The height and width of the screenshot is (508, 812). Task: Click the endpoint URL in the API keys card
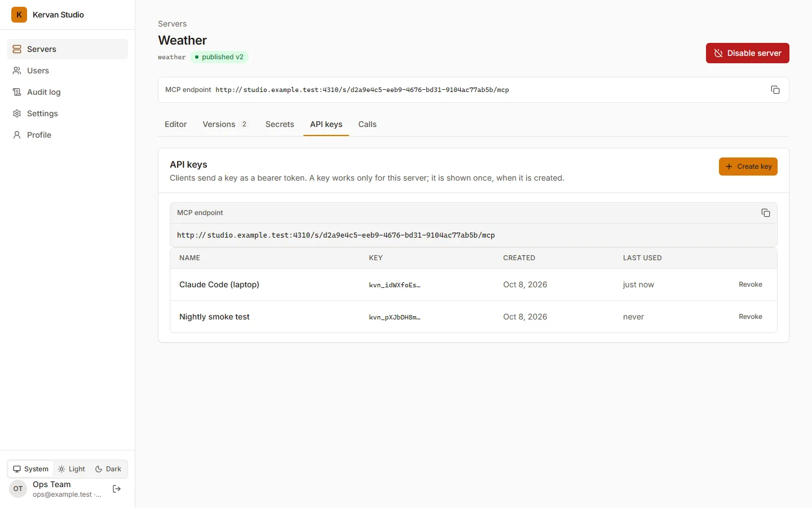[336, 235]
